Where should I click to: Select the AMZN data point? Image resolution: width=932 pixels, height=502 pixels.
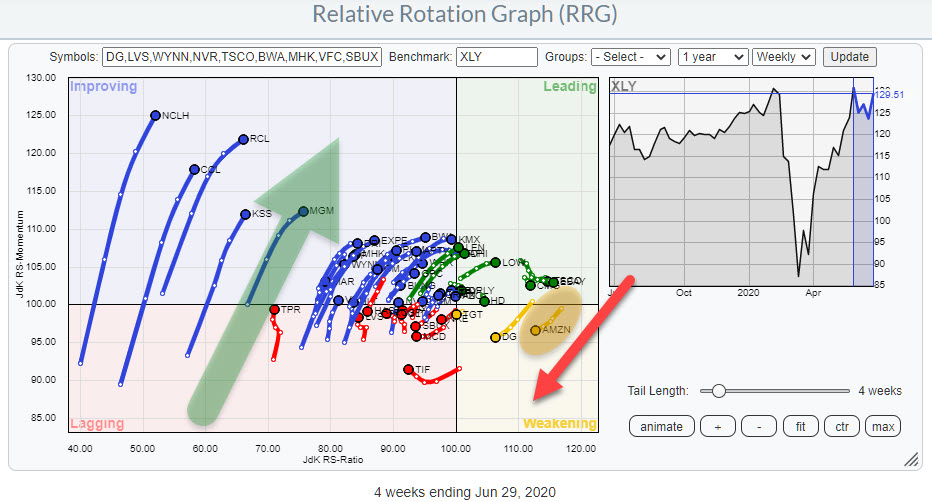pyautogui.click(x=535, y=330)
